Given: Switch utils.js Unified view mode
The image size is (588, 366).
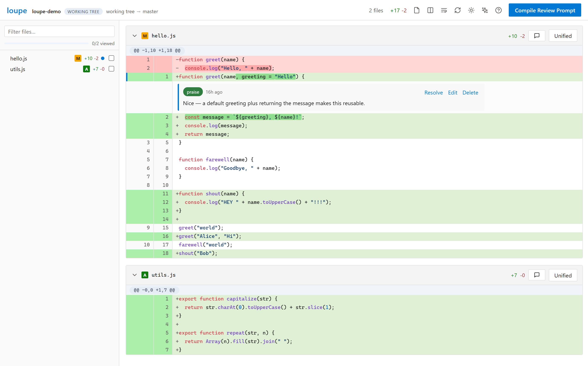Looking at the screenshot, I should 563,275.
